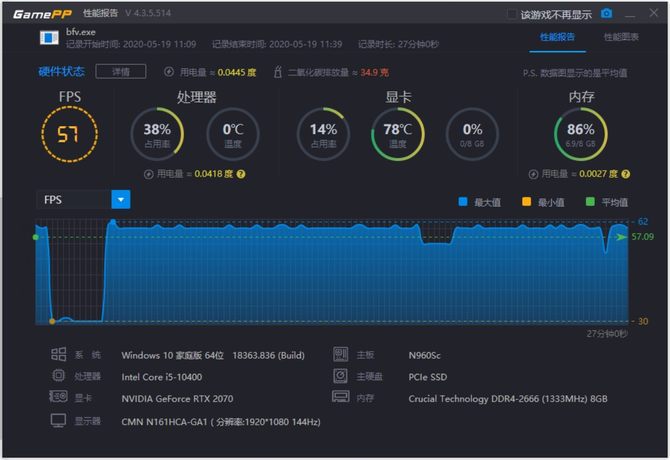Click the 硬件状态 link text
The image size is (670, 460).
62,71
